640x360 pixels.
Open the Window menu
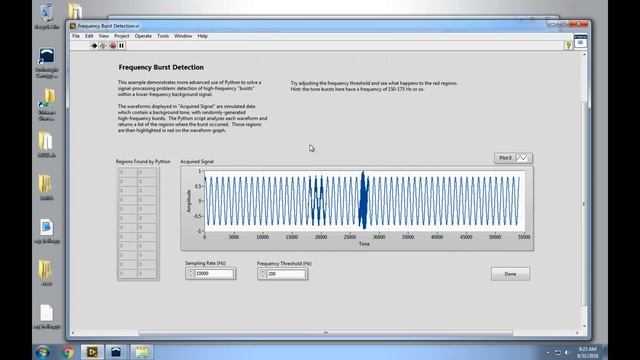click(x=183, y=36)
